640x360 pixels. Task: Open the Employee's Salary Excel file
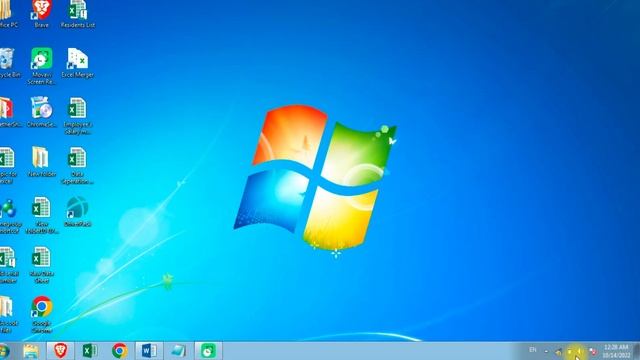pos(78,116)
